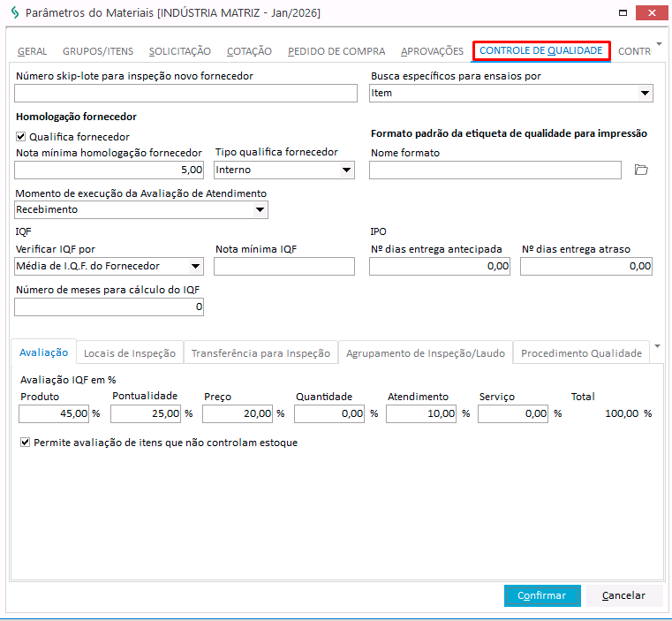The image size is (672, 621).
Task: Select COTAÇÃO tab
Action: pos(249,51)
